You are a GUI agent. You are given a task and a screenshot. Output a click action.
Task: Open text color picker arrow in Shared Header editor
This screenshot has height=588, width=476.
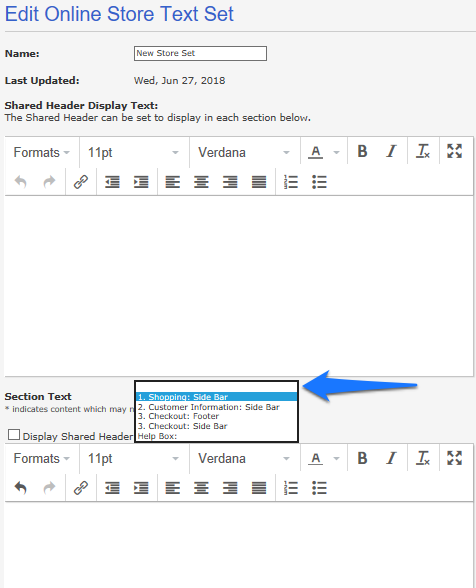(336, 152)
